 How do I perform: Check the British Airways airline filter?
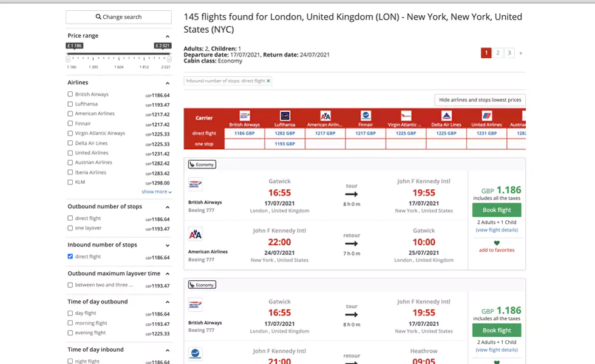[x=70, y=94]
